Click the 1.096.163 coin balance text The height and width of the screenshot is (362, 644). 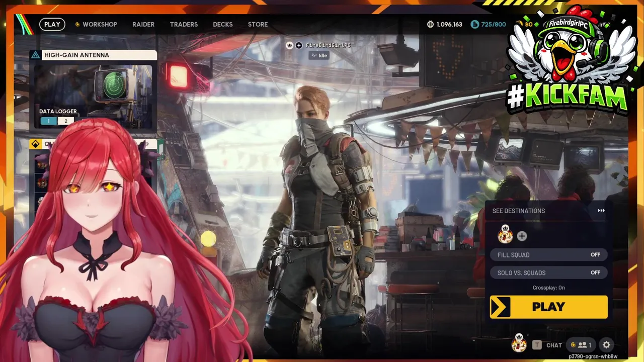click(x=449, y=24)
